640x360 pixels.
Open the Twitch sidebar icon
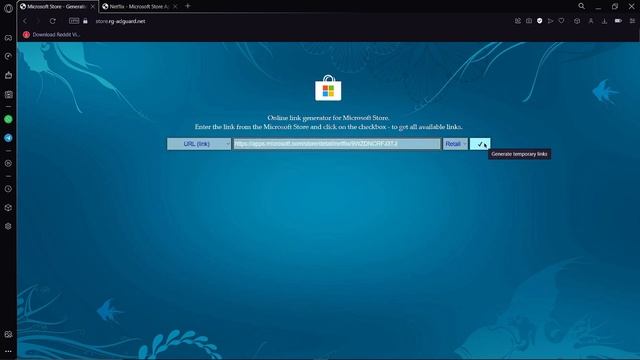coord(8,75)
